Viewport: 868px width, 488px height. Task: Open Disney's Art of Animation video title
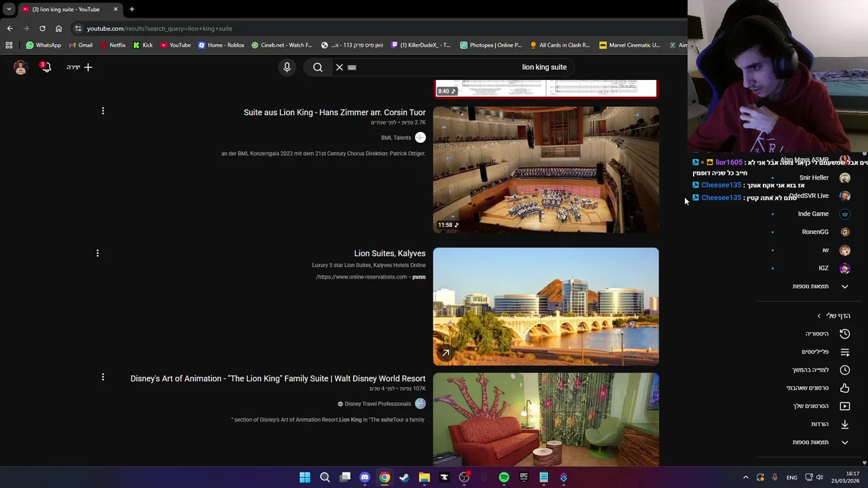[278, 378]
